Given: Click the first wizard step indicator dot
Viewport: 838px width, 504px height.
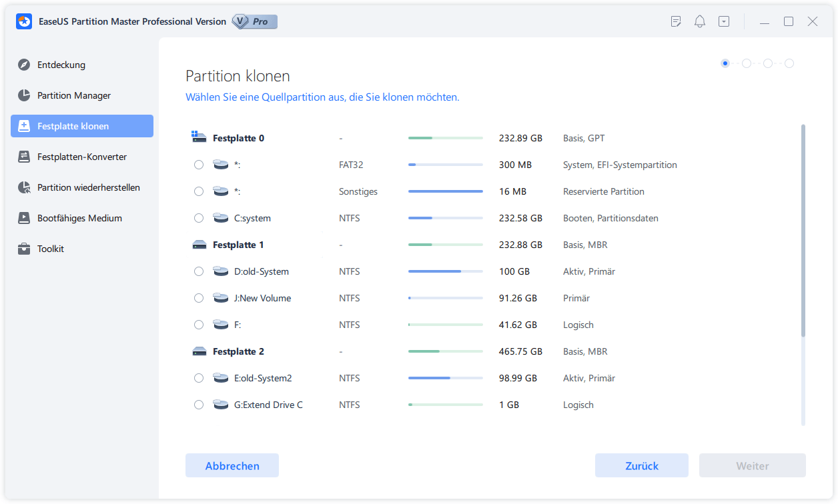Looking at the screenshot, I should point(725,63).
